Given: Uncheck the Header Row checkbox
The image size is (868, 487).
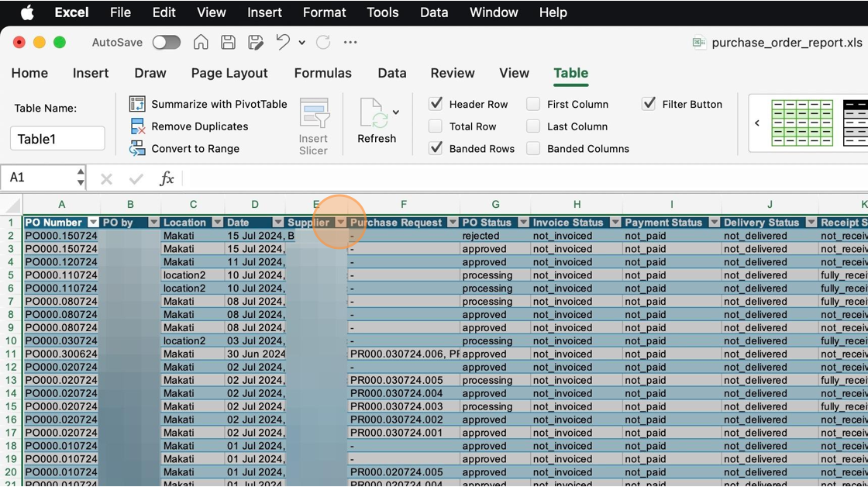Looking at the screenshot, I should click(436, 104).
